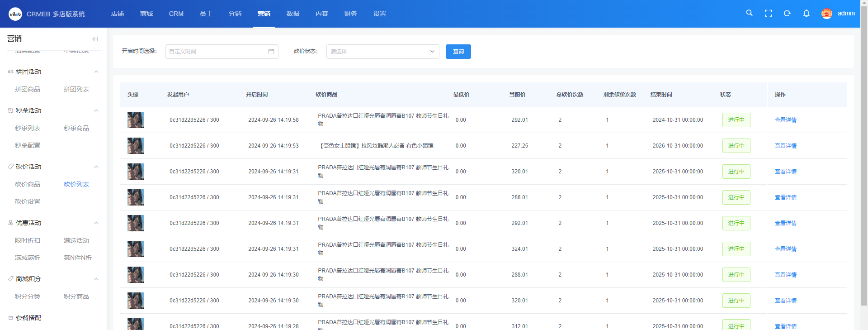This screenshot has width=868, height=330.
Task: Click the admin avatar icon
Action: click(x=826, y=14)
